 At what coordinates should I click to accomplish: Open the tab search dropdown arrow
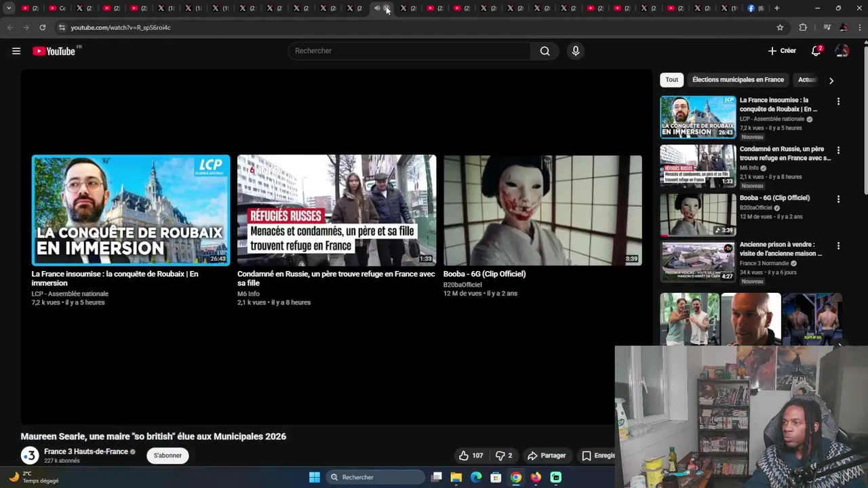9,8
